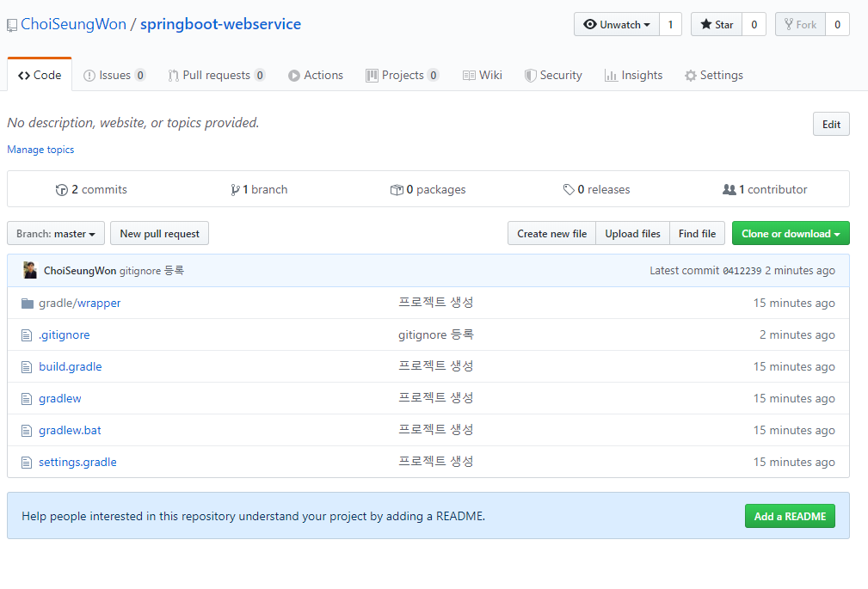Open the settings.gradle file
This screenshot has width=868, height=589.
point(77,463)
